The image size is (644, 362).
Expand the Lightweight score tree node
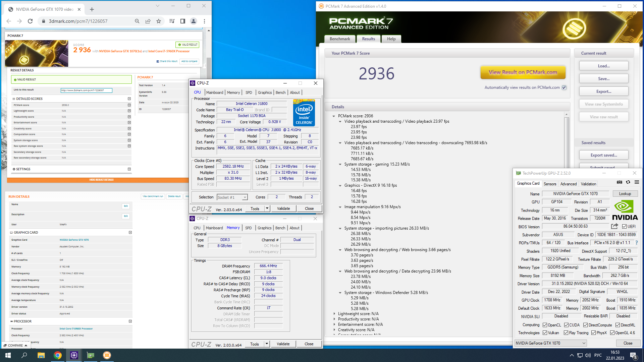334,314
